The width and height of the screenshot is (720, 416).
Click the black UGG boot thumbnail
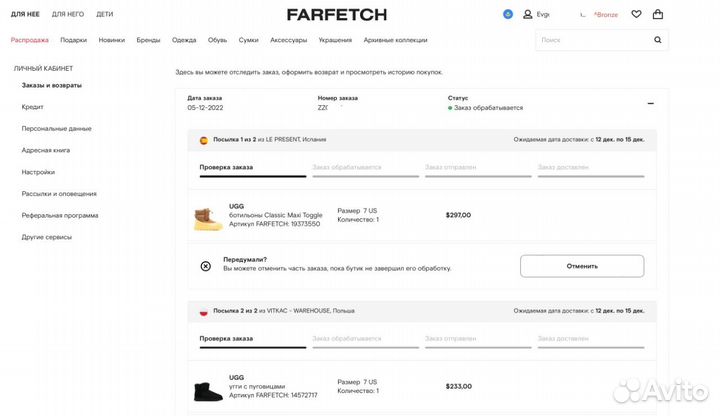[208, 388]
